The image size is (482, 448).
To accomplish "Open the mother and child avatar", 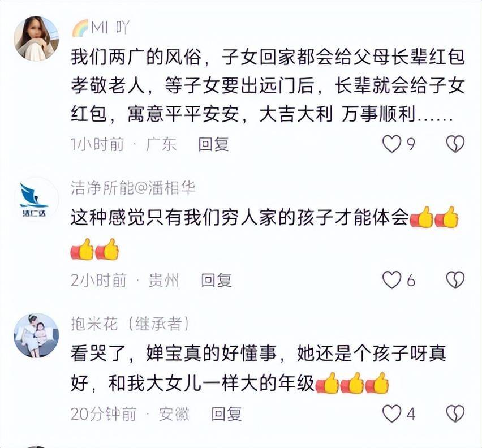I will 36,335.
